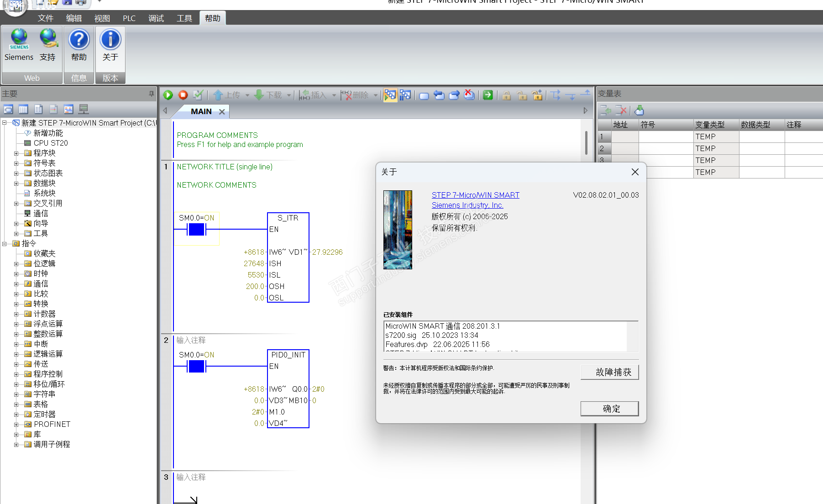823x504 pixels.
Task: Click the compile checkmark icon
Action: (x=198, y=95)
